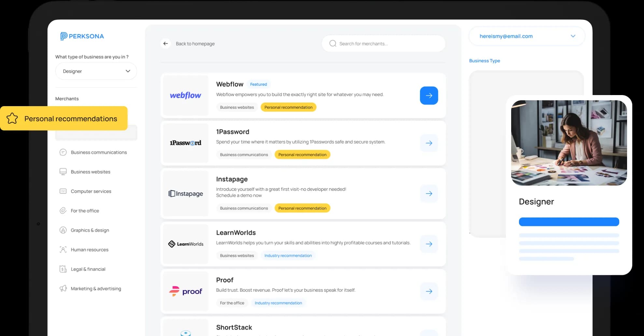
Task: Click the Human resources person icon
Action: click(x=63, y=250)
